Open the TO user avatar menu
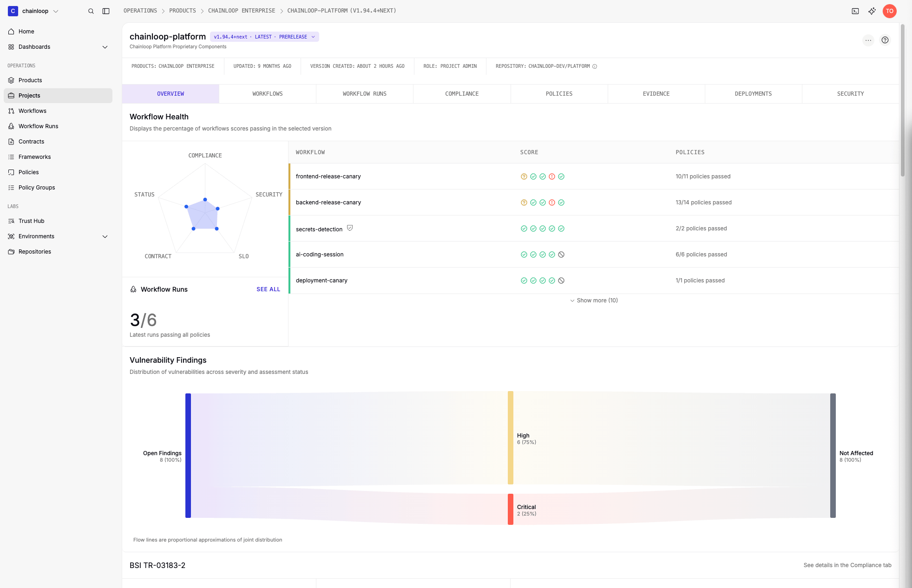 890,11
